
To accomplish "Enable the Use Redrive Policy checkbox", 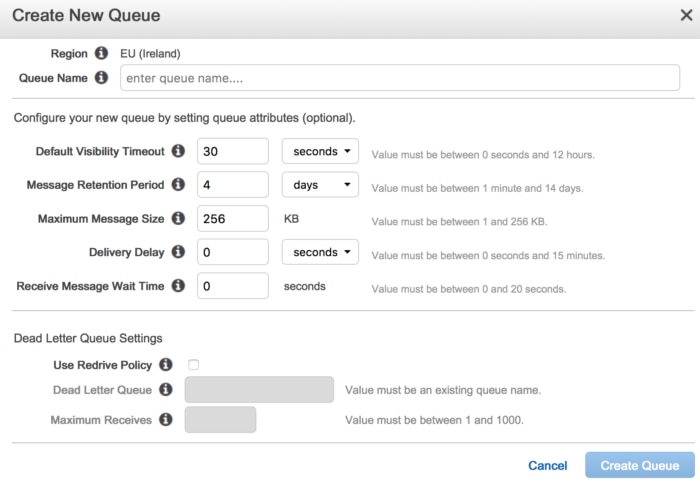I will pyautogui.click(x=194, y=365).
